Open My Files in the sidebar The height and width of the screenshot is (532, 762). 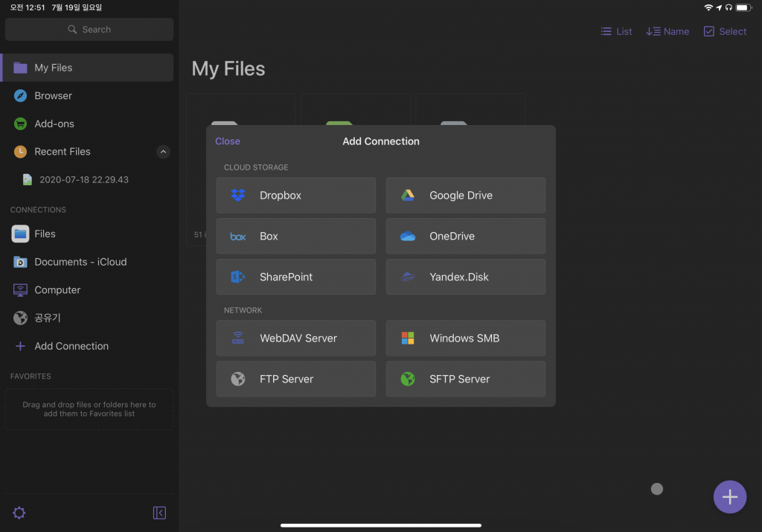tap(88, 68)
